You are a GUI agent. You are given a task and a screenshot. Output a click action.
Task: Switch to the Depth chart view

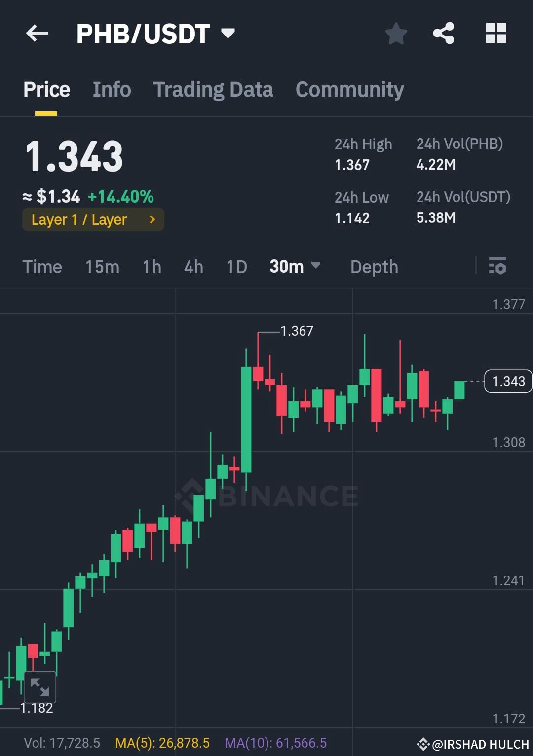click(x=374, y=267)
